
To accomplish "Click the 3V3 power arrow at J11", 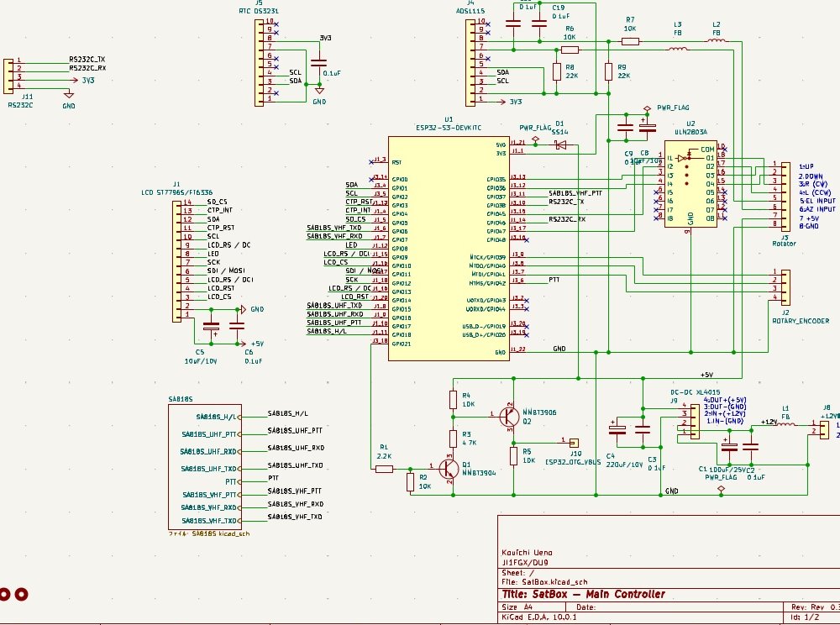I will [75, 81].
